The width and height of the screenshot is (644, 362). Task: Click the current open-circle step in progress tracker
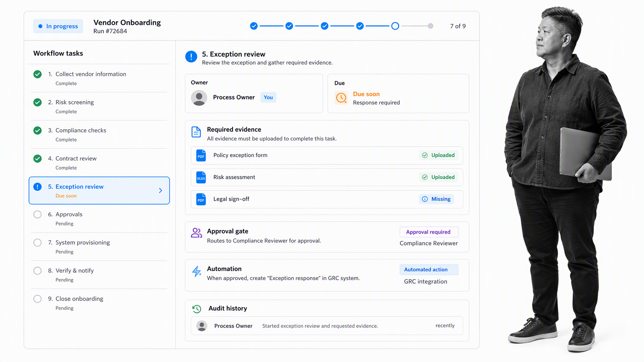point(395,26)
